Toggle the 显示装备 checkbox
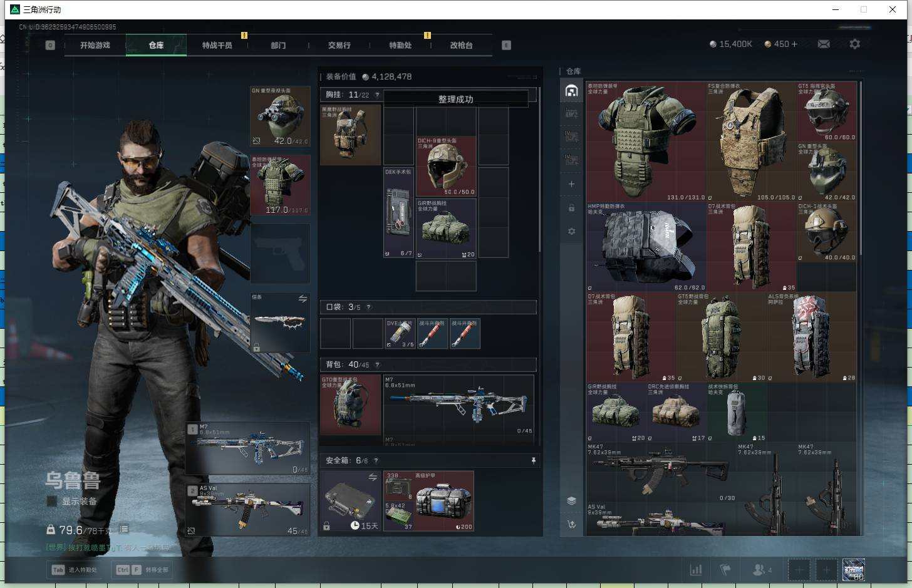912x588 pixels. (x=51, y=501)
